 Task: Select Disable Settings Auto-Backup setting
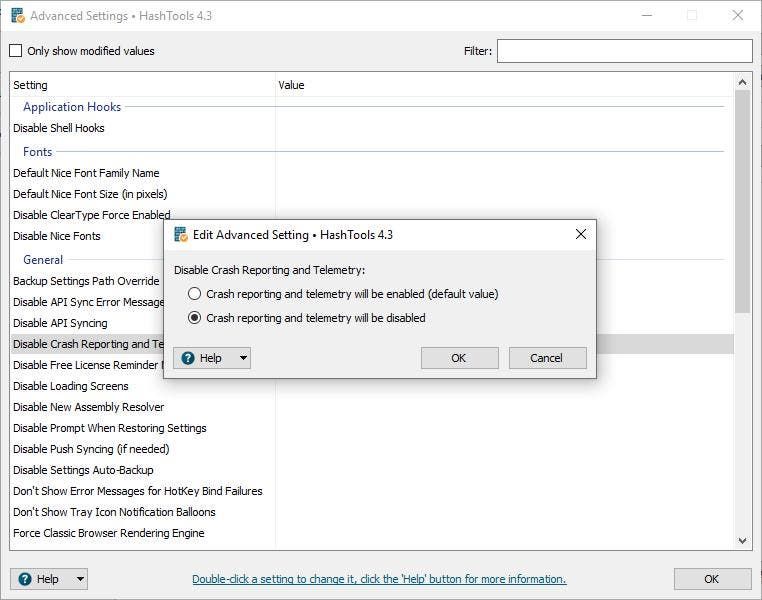click(x=83, y=470)
